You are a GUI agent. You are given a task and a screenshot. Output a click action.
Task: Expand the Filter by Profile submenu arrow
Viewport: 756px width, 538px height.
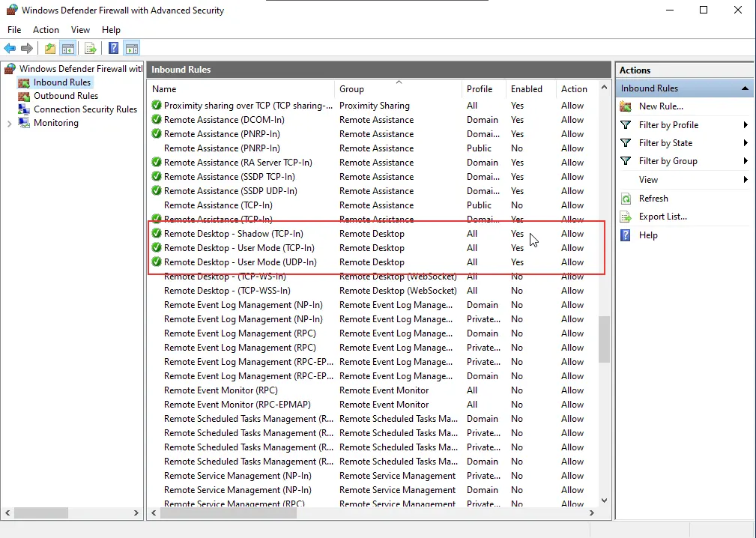pos(746,125)
